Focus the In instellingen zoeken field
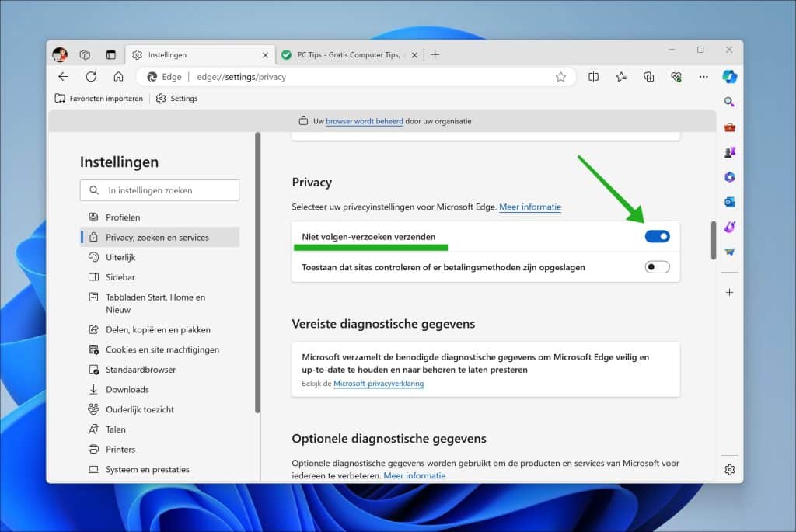Viewport: 796px width, 532px height. coord(159,190)
